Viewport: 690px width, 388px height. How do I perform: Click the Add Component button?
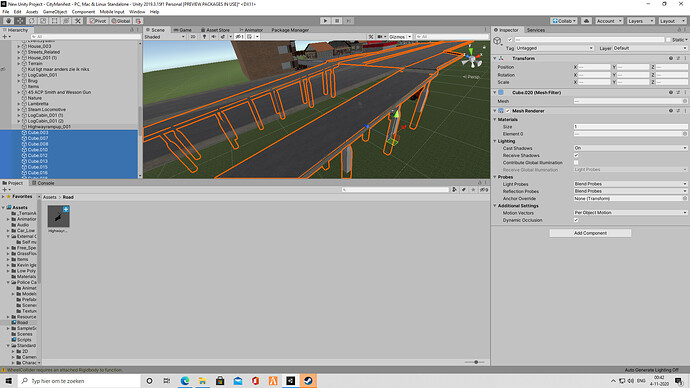[x=590, y=233]
